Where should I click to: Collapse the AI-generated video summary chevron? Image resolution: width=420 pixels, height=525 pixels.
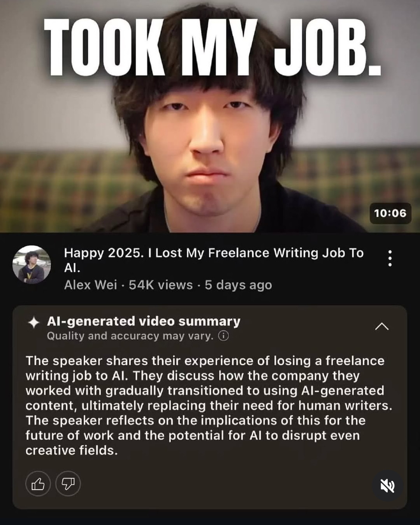tap(381, 326)
